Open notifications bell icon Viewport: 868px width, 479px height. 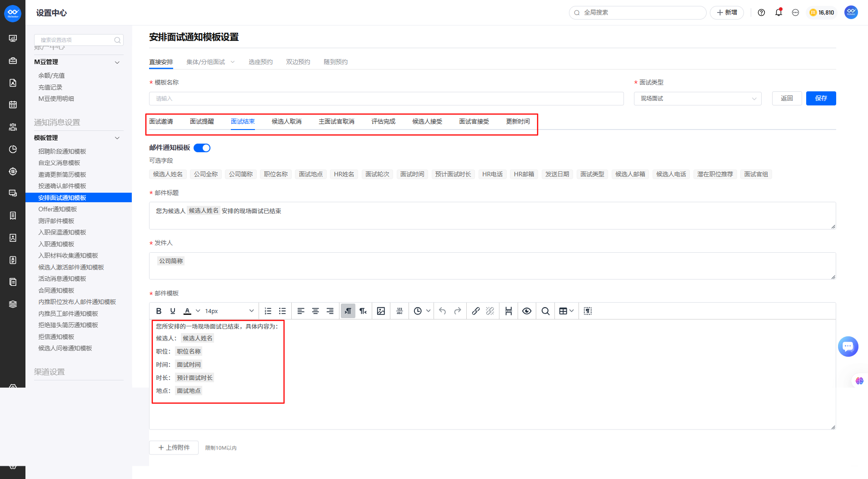[x=778, y=13]
